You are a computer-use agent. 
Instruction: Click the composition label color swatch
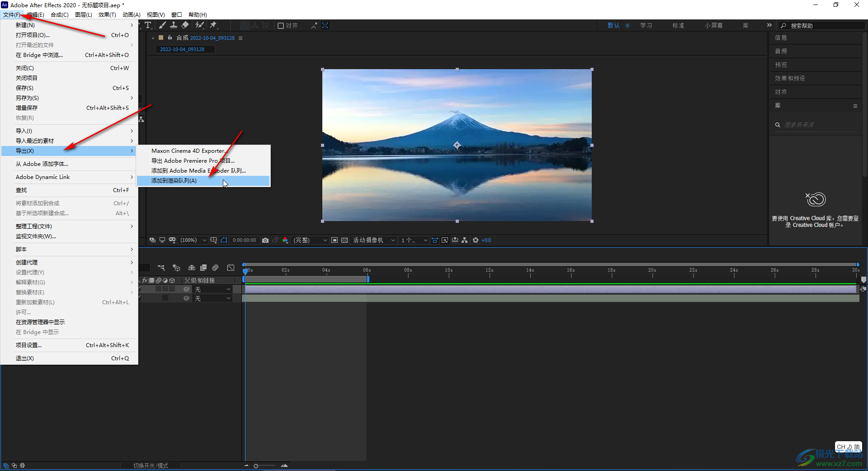[x=160, y=38]
